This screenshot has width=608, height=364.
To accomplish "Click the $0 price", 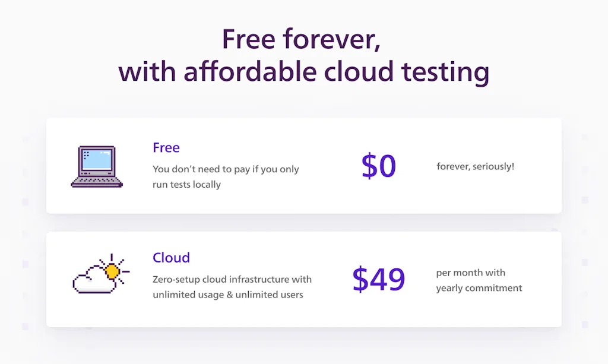I will click(x=378, y=167).
